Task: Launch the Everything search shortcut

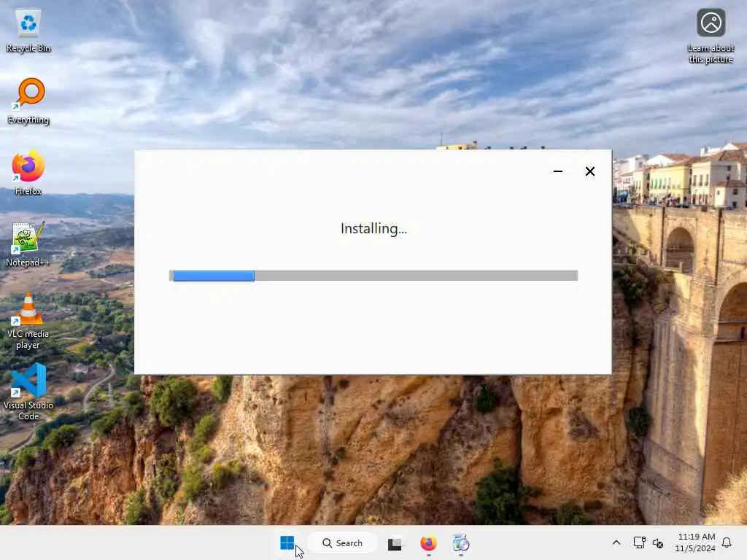Action: (x=28, y=101)
